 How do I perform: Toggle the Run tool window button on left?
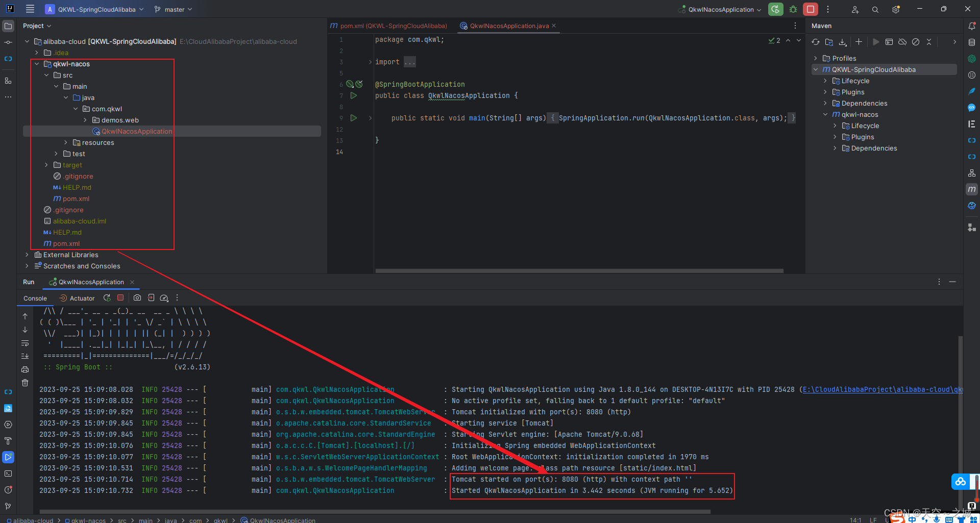[8, 457]
